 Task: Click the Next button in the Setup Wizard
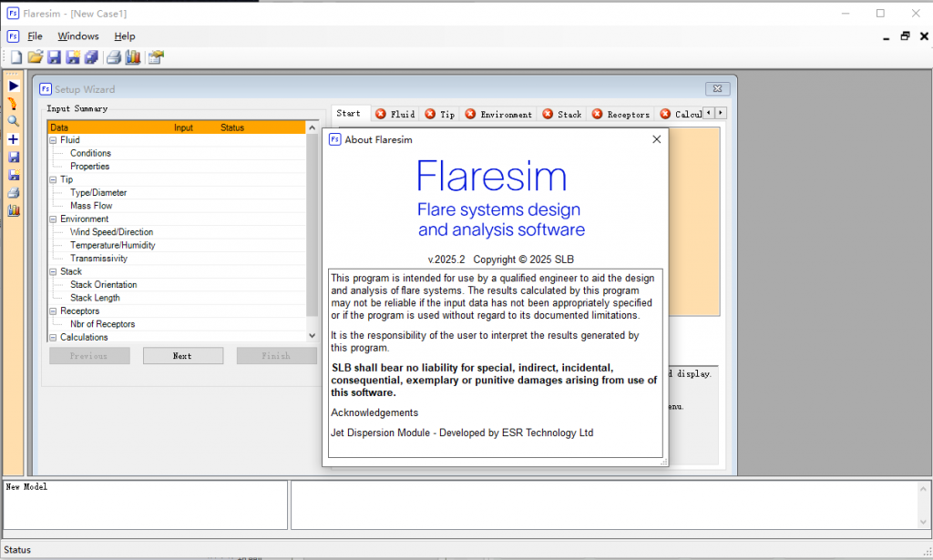(182, 356)
